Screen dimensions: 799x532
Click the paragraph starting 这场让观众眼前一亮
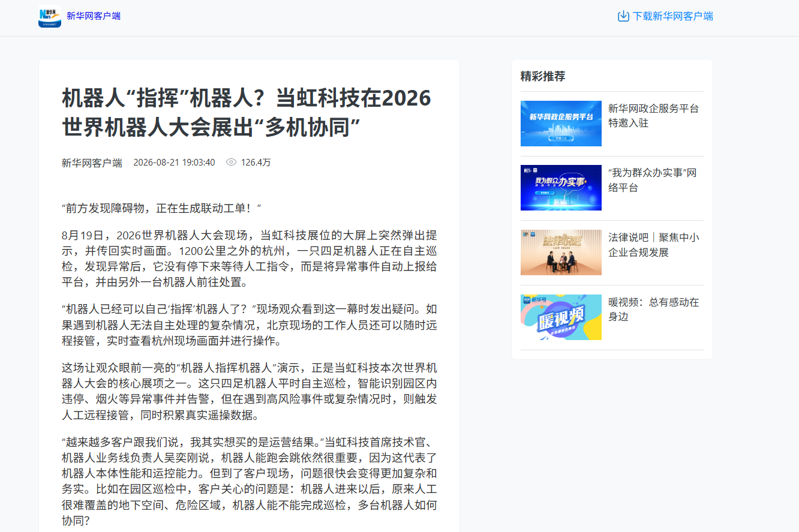point(250,392)
